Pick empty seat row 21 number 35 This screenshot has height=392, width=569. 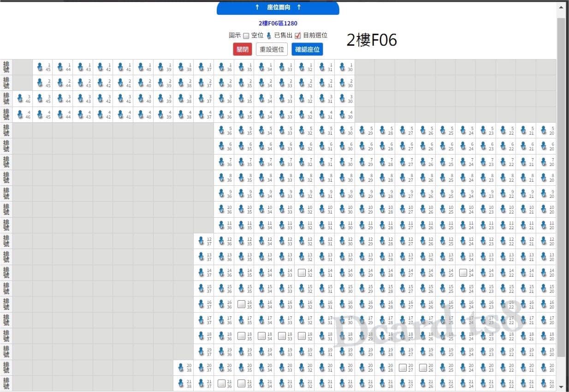pyautogui.click(x=241, y=383)
